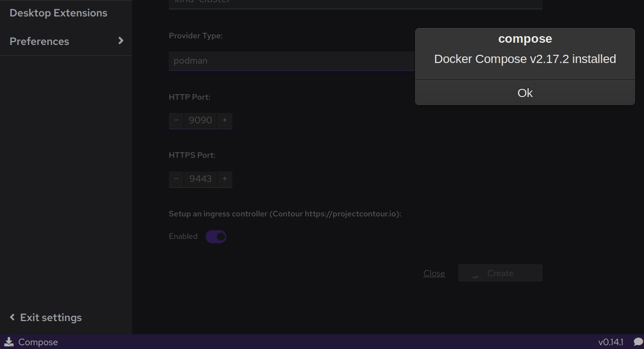The image size is (644, 349).
Task: Click the Compose download icon in status bar
Action: coord(8,342)
